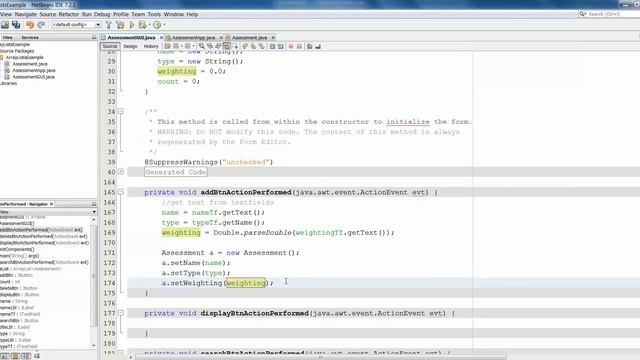This screenshot has width=640, height=360.
Task: Switch to Assessment.java editor tab
Action: (249, 38)
